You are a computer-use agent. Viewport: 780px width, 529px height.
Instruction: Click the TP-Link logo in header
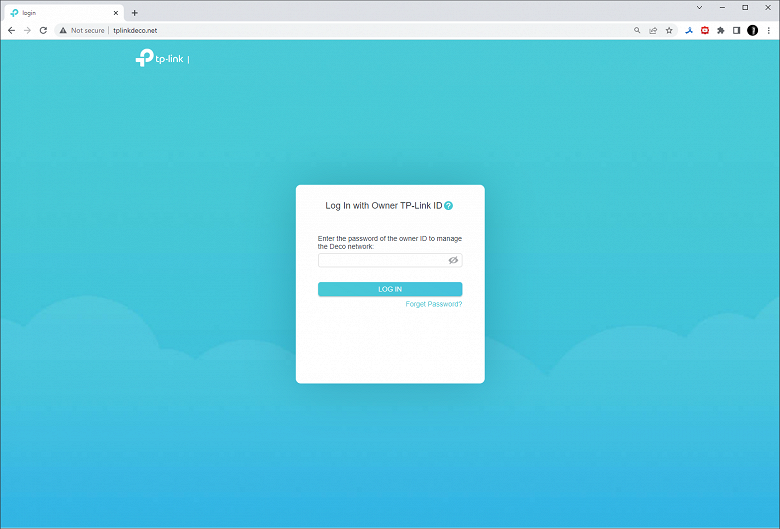160,58
